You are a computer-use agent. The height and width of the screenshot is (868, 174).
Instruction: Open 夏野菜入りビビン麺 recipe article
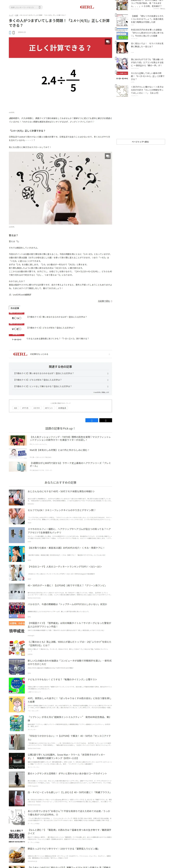(x=63, y=848)
